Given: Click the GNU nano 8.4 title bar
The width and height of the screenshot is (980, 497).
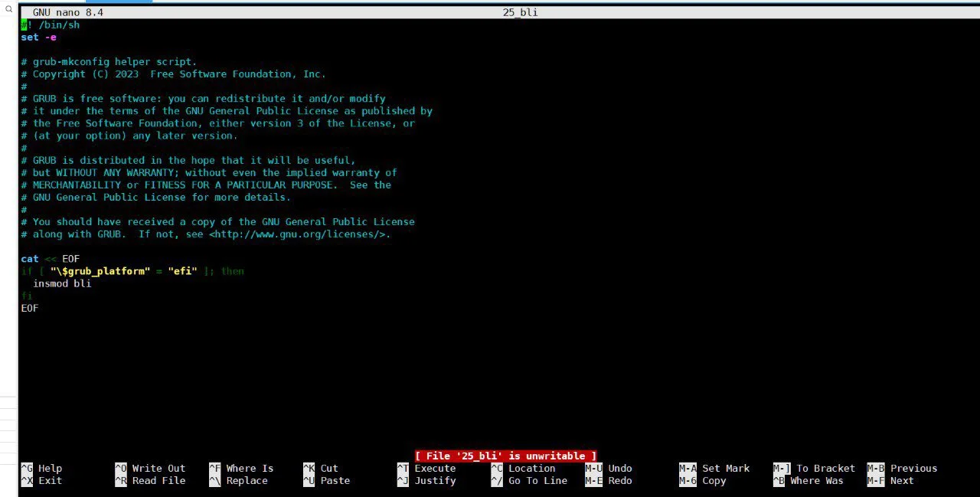Looking at the screenshot, I should pos(67,12).
